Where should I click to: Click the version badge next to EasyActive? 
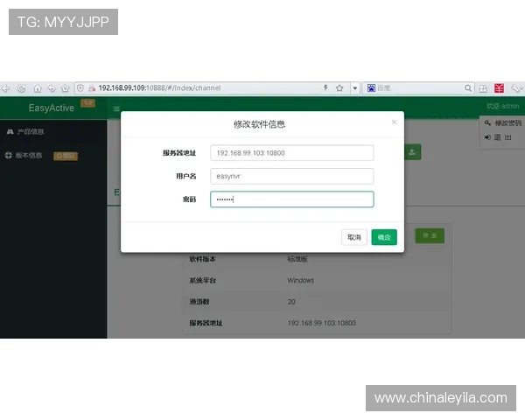pyautogui.click(x=87, y=103)
